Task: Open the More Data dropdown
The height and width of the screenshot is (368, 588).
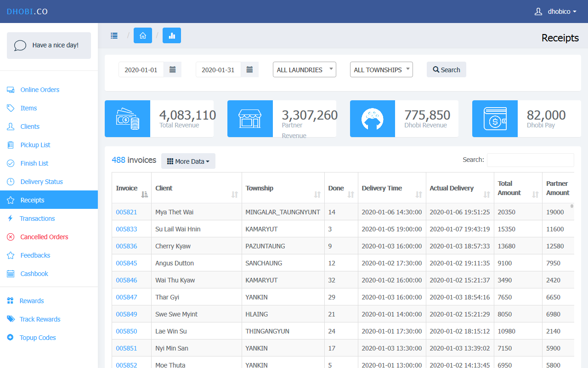Action: pyautogui.click(x=188, y=161)
